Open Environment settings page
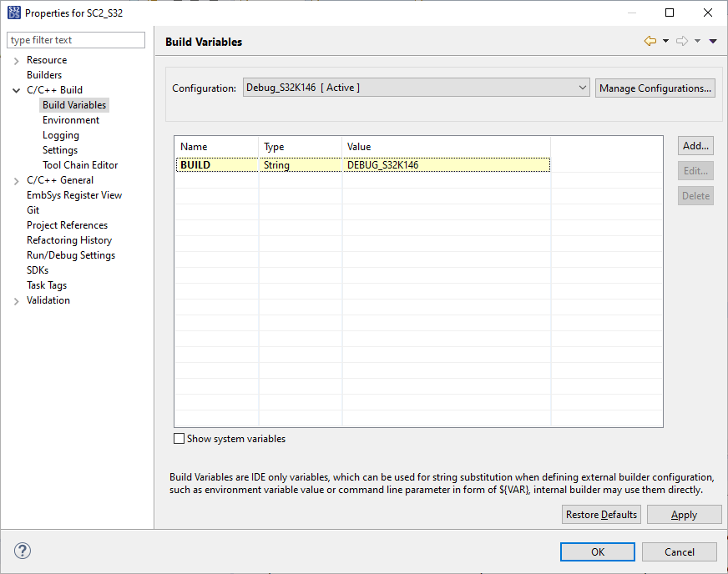The image size is (728, 574). tap(71, 120)
